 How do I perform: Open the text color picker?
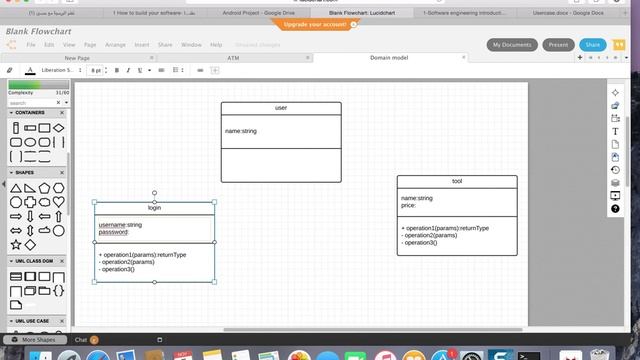[x=30, y=71]
